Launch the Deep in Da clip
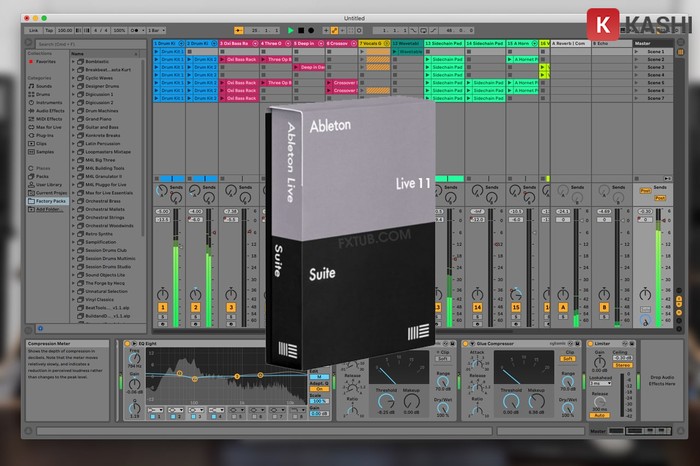 point(309,67)
